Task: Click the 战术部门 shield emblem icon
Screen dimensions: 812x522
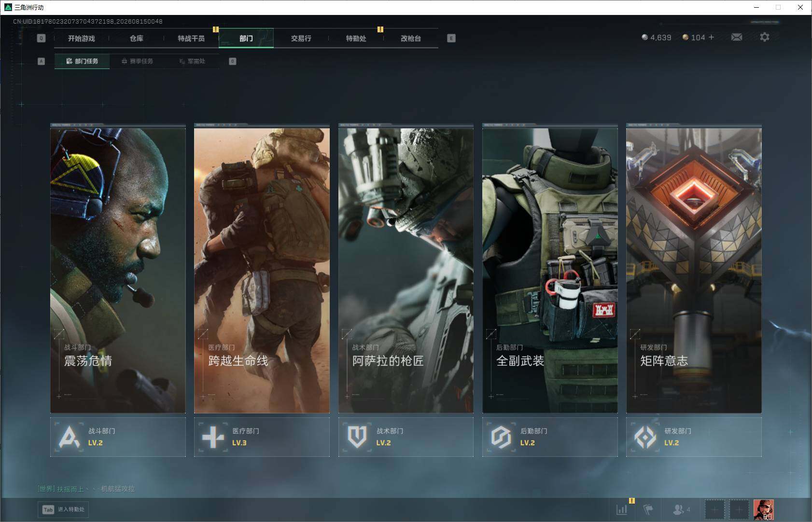Action: [x=357, y=437]
